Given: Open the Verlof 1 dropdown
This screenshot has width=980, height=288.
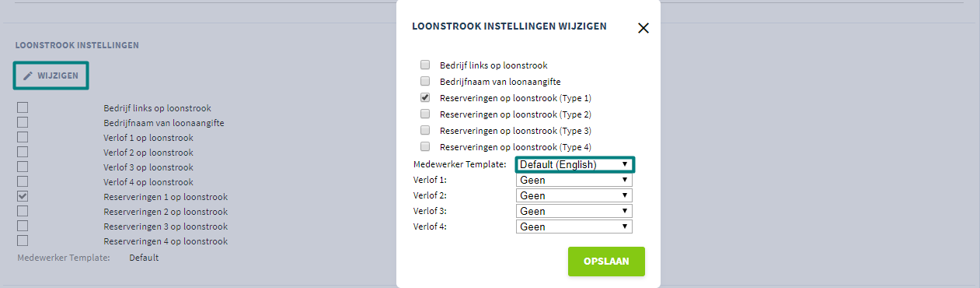Looking at the screenshot, I should 574,180.
